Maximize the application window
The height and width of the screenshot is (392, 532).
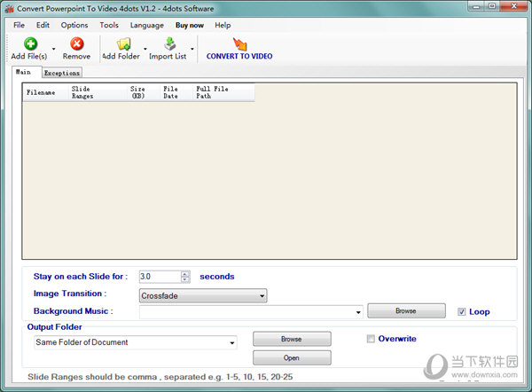pos(492,6)
